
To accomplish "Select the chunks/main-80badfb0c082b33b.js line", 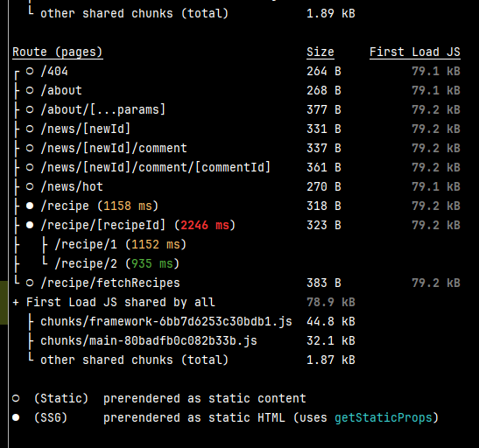I will point(149,340).
